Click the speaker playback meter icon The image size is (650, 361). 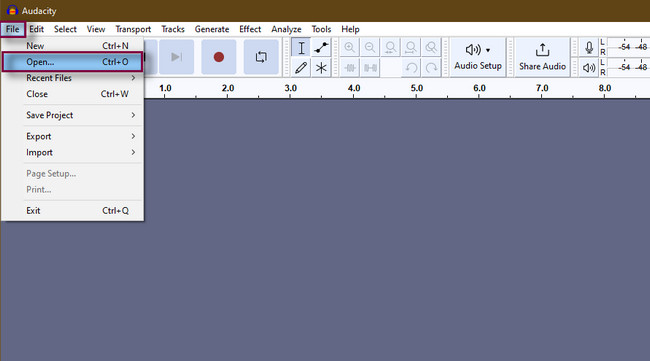pos(589,68)
